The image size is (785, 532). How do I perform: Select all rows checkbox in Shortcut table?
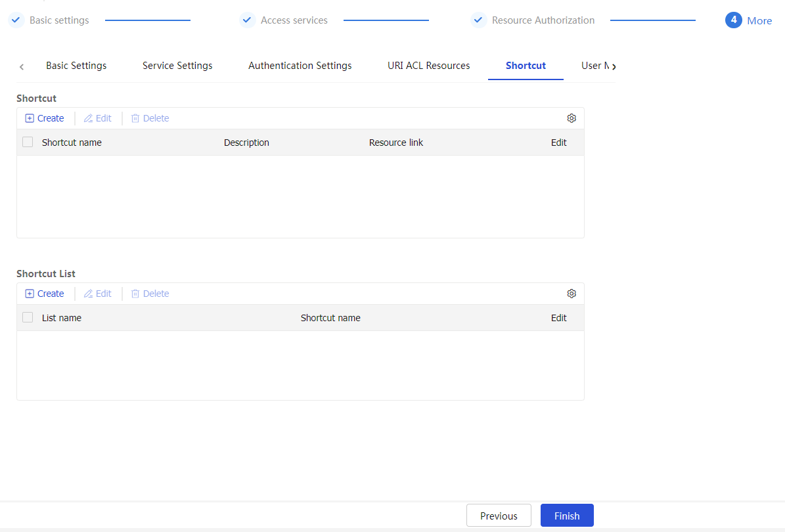tap(28, 142)
